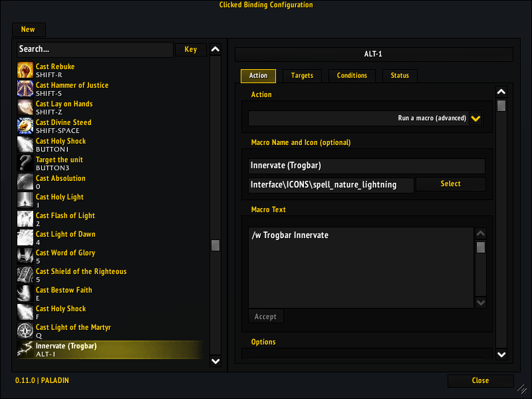
Task: Click the action panel scroll up arrow
Action: click(501, 92)
